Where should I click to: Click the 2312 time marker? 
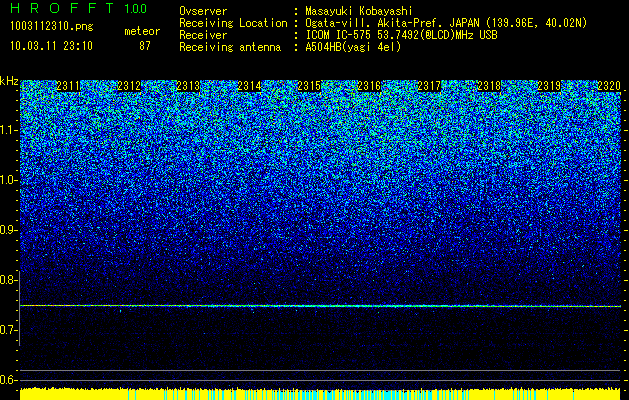(x=129, y=86)
